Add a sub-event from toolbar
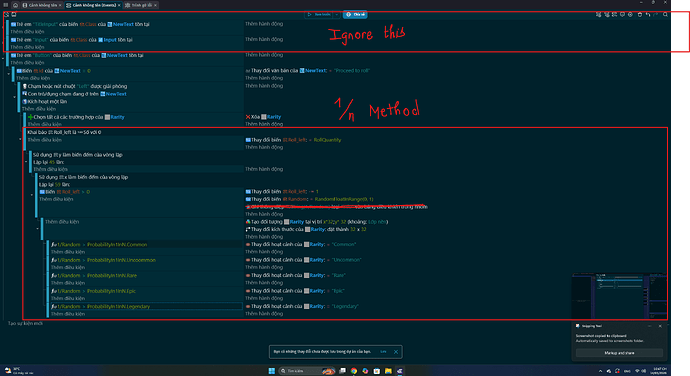 607,15
